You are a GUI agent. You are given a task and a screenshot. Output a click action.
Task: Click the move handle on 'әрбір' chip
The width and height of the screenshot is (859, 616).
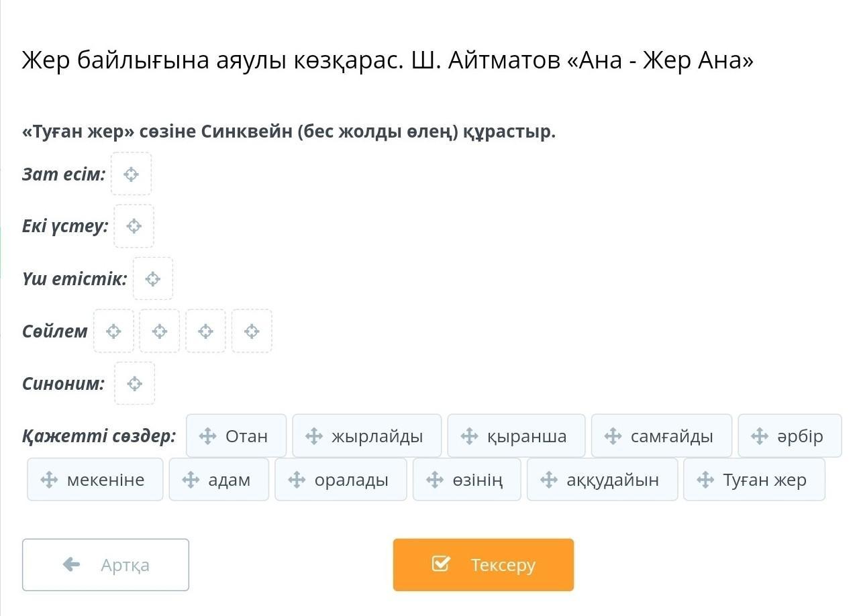(760, 436)
